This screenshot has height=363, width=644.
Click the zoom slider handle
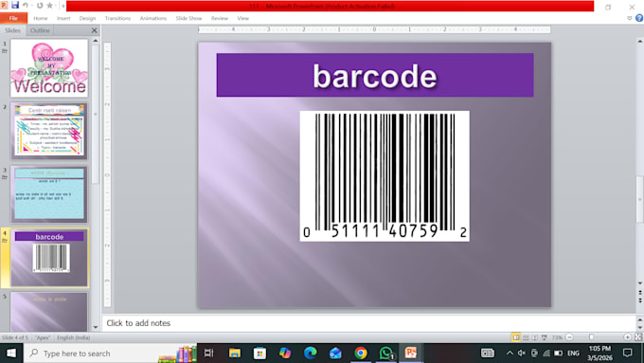(x=591, y=337)
